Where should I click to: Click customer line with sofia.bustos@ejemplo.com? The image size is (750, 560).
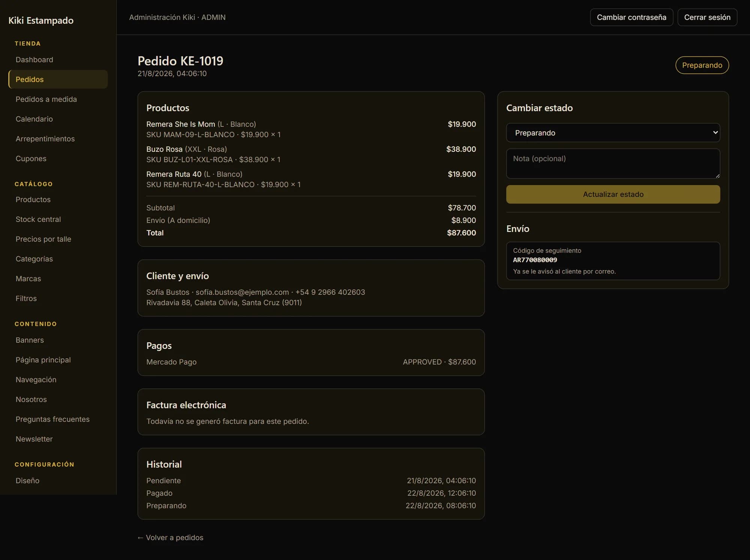(256, 292)
